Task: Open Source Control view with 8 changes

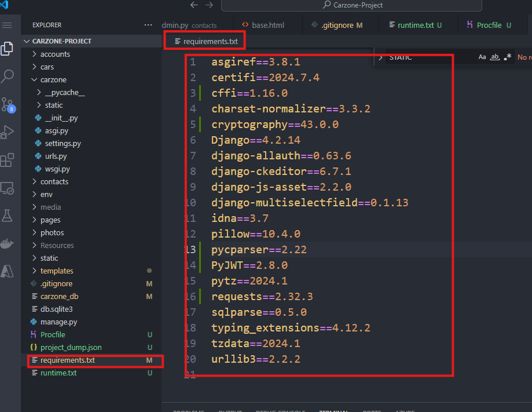Action: (x=8, y=105)
